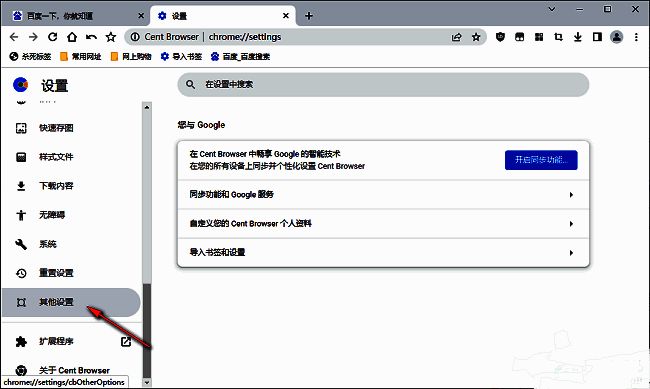Image resolution: width=650 pixels, height=389 pixels.
Task: Open 扩展程序 in settings sidebar
Action: (71, 342)
